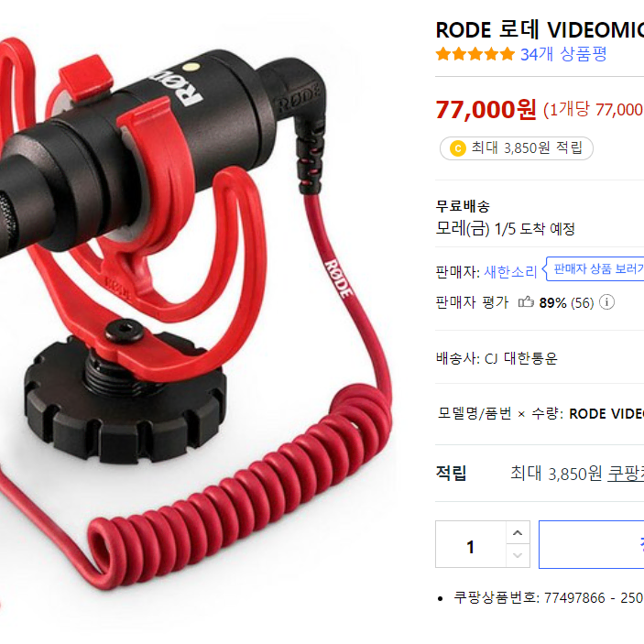
Task: Click the five-star rating icons
Action: pyautogui.click(x=475, y=54)
